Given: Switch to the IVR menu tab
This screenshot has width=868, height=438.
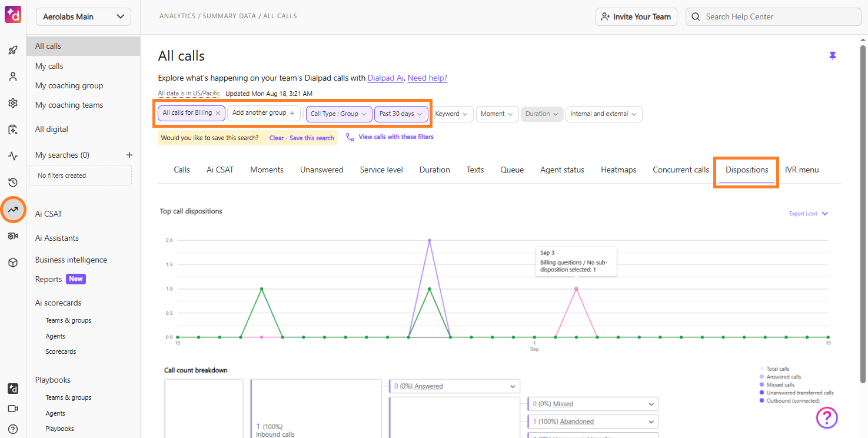Looking at the screenshot, I should click(x=802, y=170).
